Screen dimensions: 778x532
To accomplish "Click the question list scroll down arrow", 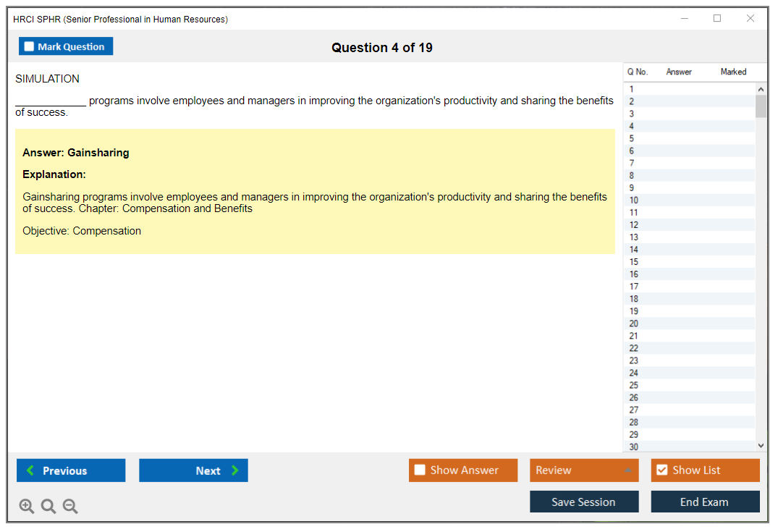I will click(x=761, y=447).
